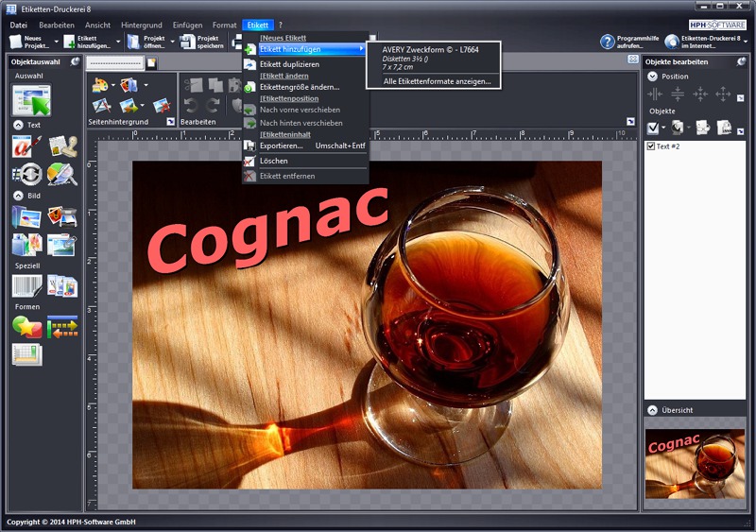This screenshot has width=756, height=532.
Task: Pin the Objektauswahl panel
Action: 76,61
